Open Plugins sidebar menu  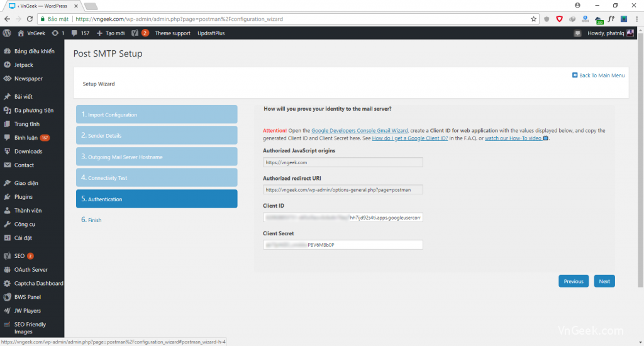click(x=32, y=197)
